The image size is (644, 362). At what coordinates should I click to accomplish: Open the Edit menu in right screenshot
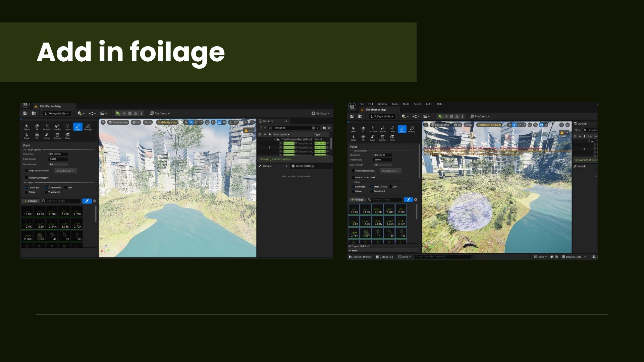pyautogui.click(x=371, y=104)
